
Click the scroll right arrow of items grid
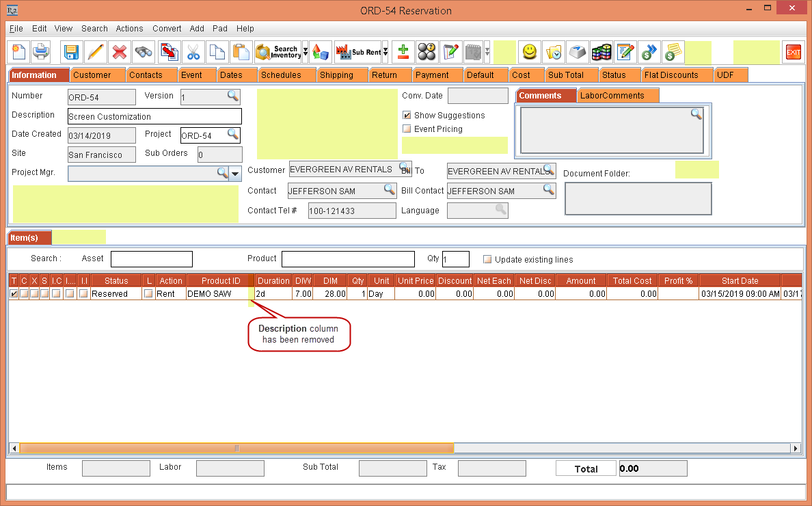pos(796,448)
